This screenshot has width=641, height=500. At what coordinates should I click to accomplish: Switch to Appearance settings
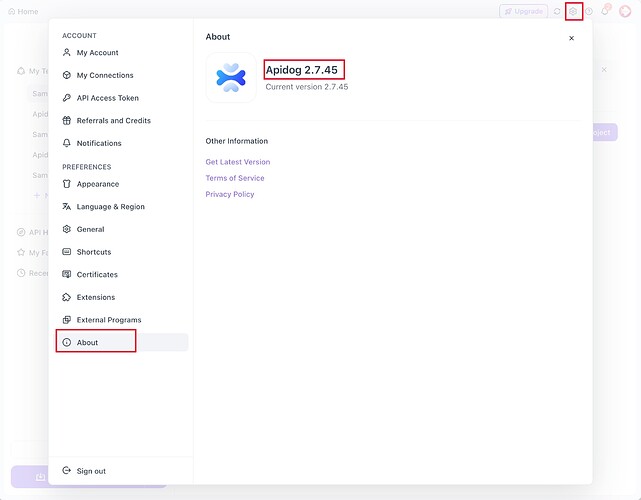[x=97, y=184]
